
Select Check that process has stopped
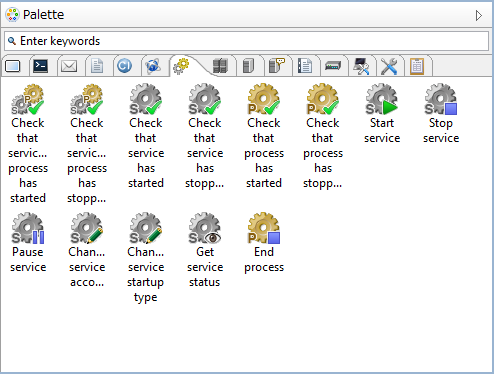(323, 136)
